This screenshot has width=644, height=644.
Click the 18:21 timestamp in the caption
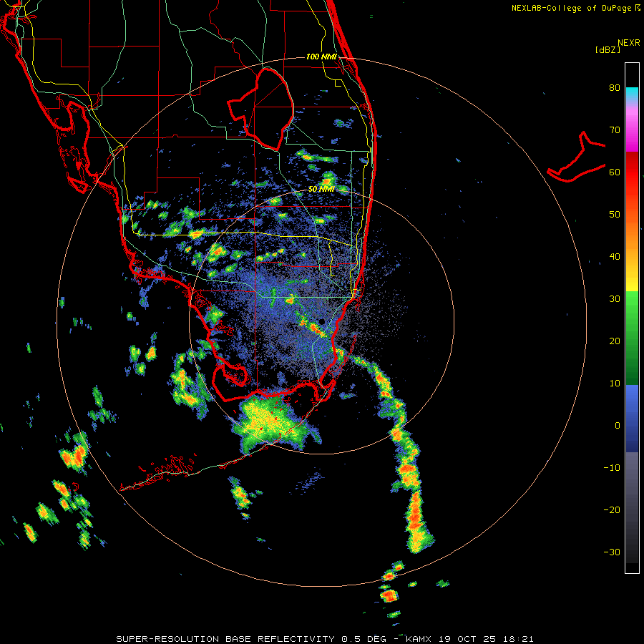519,639
